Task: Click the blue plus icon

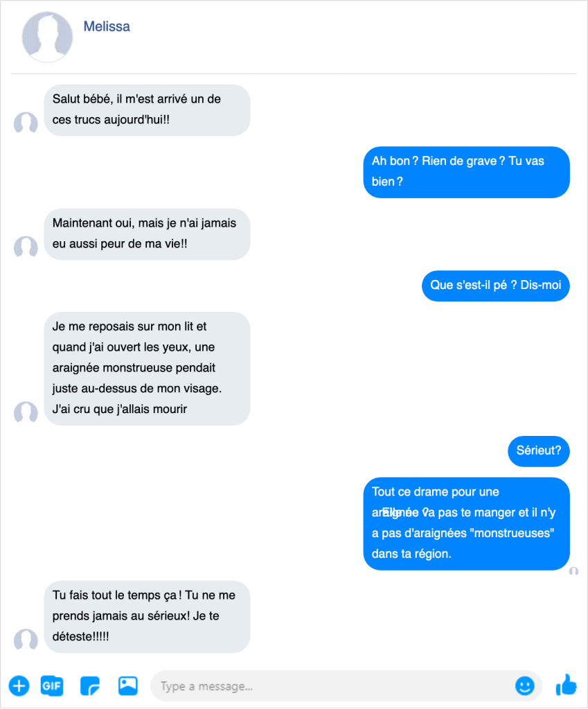Action: 19,686
